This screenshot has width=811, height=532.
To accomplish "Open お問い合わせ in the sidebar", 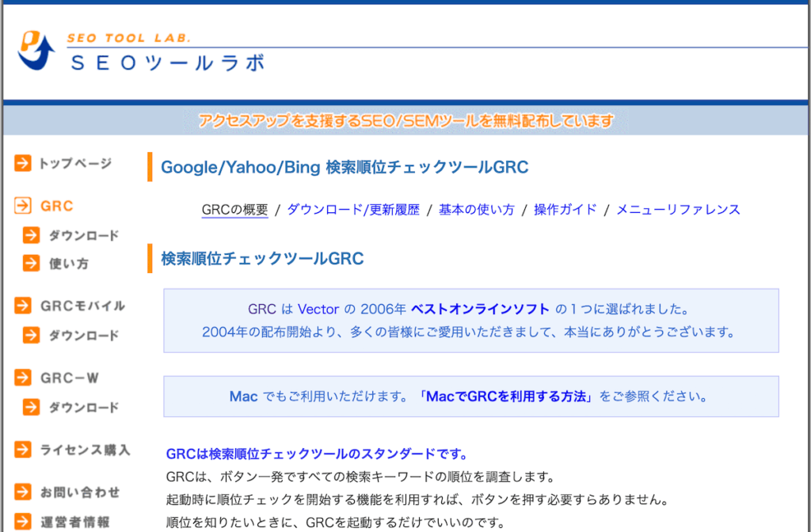I will 80,492.
